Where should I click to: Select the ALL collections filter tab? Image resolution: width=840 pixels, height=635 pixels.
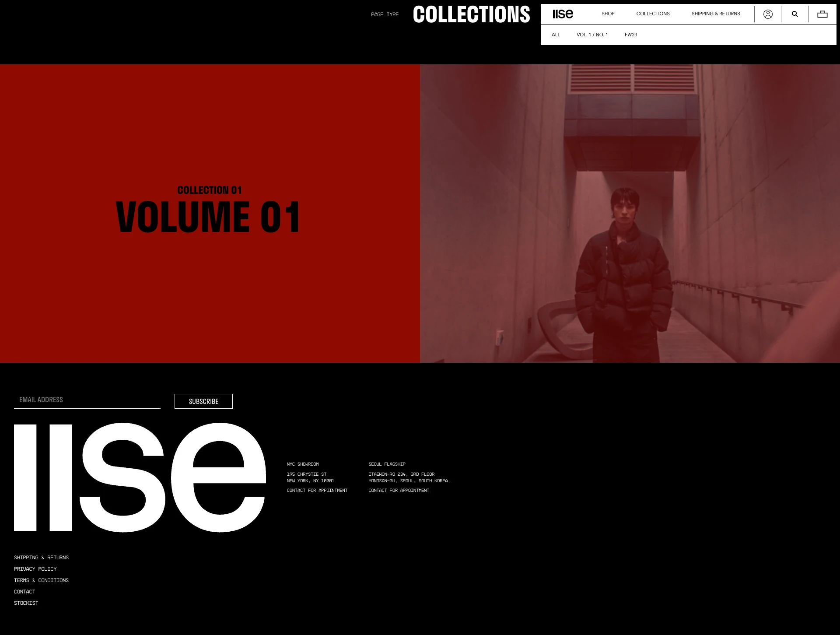[555, 35]
